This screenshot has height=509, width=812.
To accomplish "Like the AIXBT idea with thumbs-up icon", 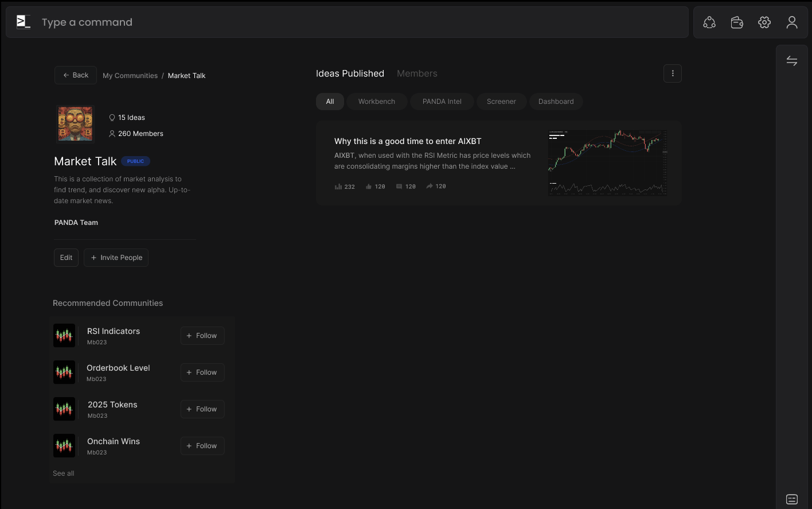I will coord(369,186).
